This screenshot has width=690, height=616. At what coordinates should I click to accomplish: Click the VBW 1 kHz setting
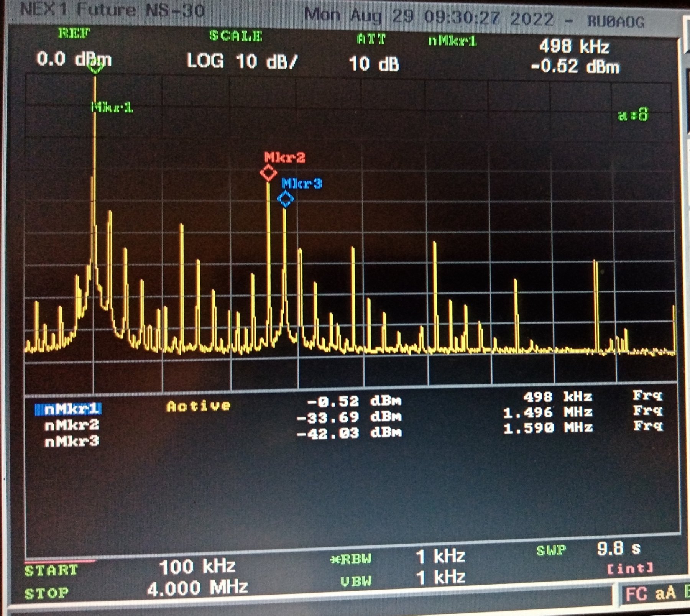click(x=440, y=578)
